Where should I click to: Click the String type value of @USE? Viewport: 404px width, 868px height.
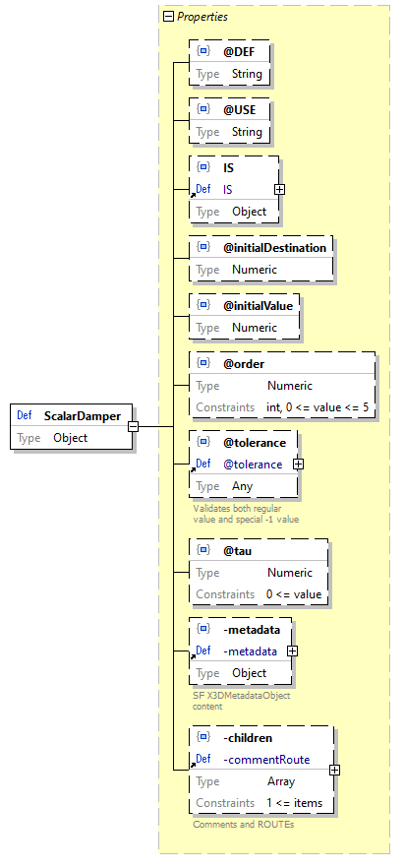(247, 132)
